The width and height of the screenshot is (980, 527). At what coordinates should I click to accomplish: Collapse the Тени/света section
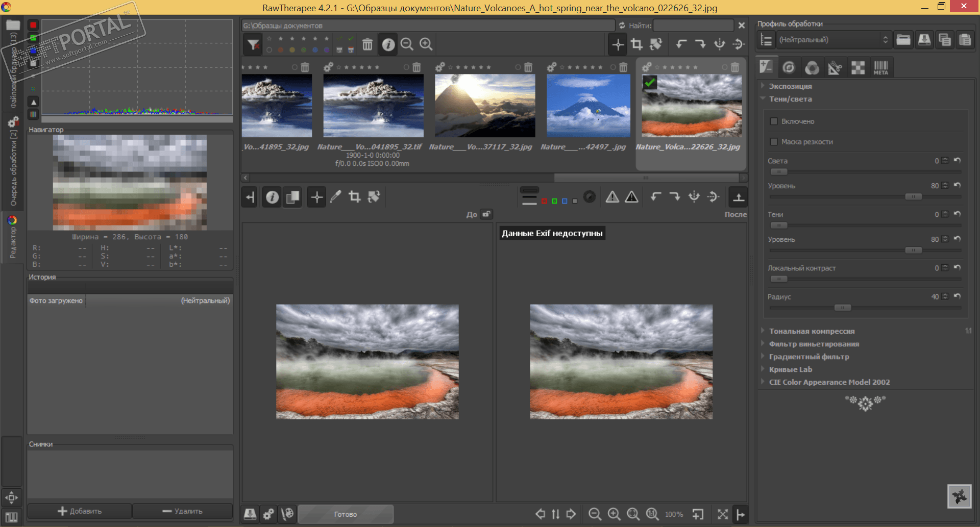[790, 99]
